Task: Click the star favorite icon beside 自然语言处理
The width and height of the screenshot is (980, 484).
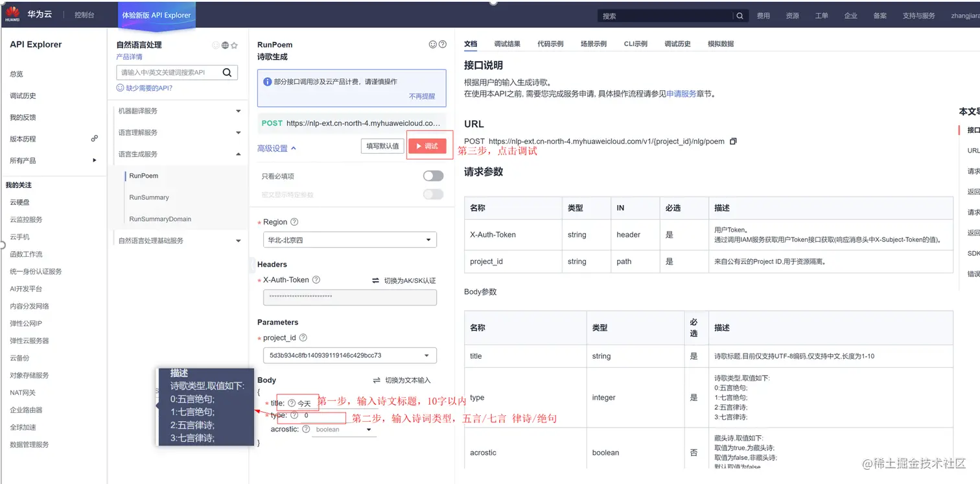Action: (x=234, y=45)
